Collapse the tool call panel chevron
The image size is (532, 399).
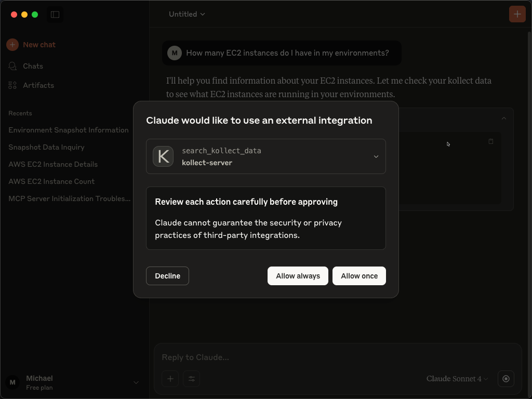pyautogui.click(x=504, y=118)
